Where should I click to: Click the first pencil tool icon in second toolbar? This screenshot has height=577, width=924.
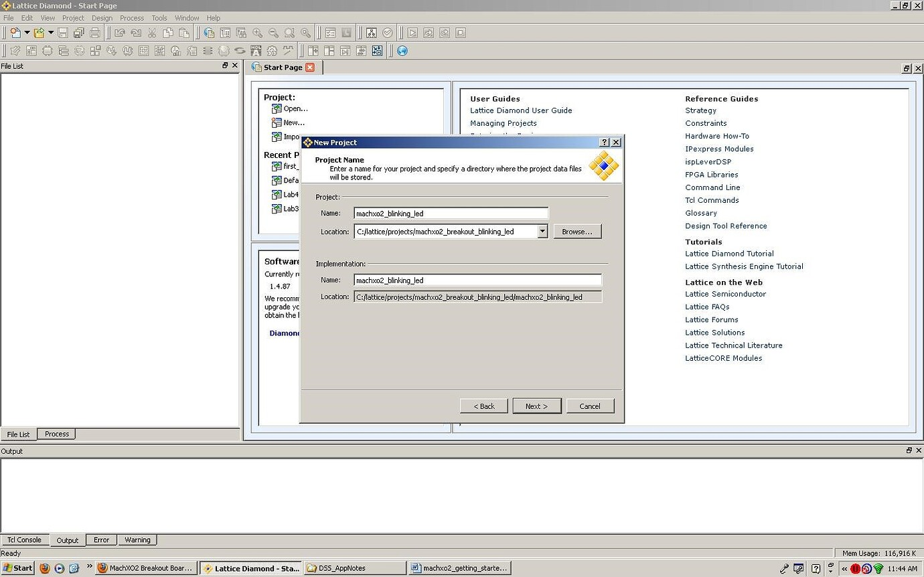[x=15, y=51]
